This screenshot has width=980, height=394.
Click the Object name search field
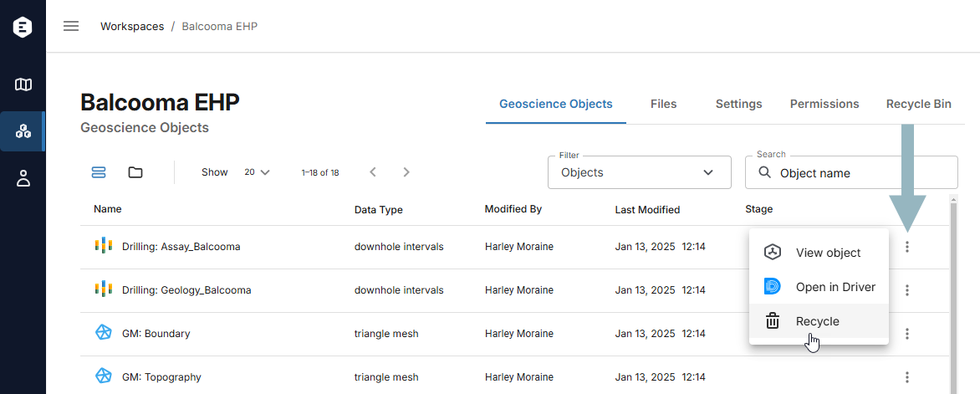coord(851,172)
